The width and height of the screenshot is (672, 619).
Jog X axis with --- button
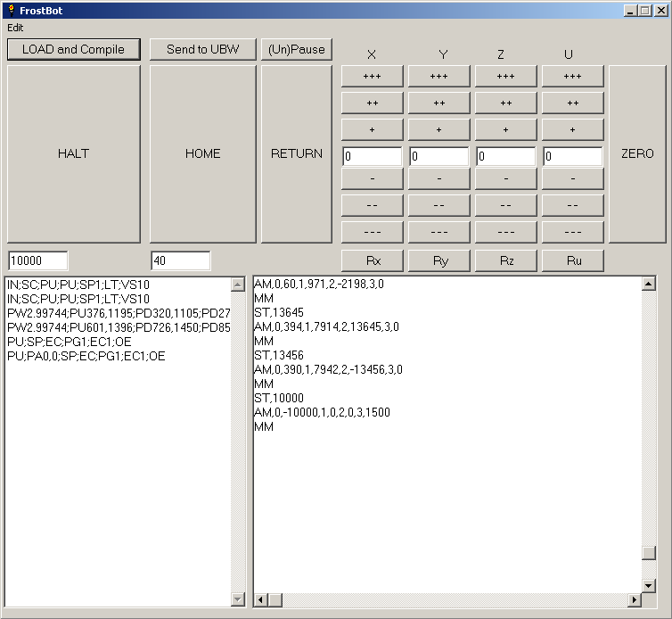point(372,232)
